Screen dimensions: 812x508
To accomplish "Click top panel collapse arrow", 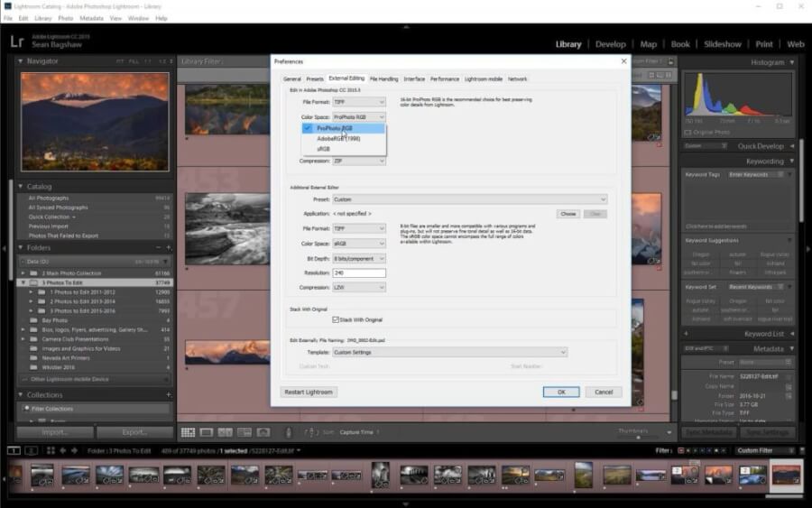I will pos(406,26).
